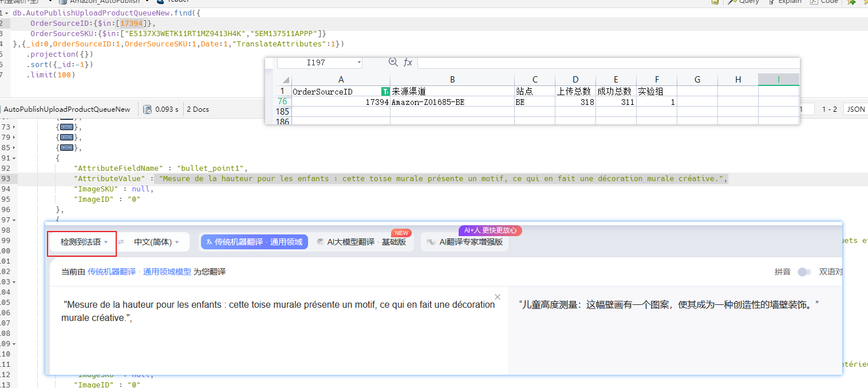
Task: Collapse query fold arrow at line 1
Action: 7,13
